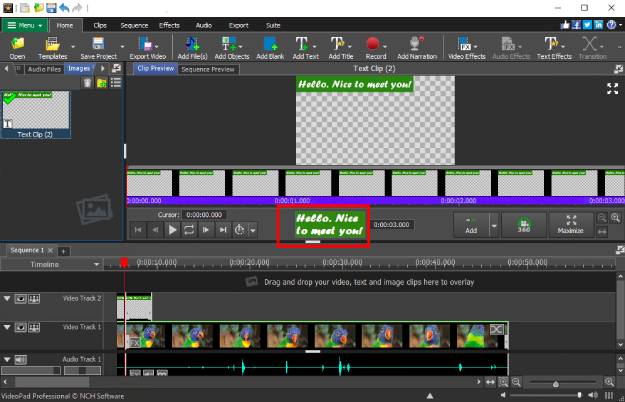Select the Audio Files bin tab

44,69
